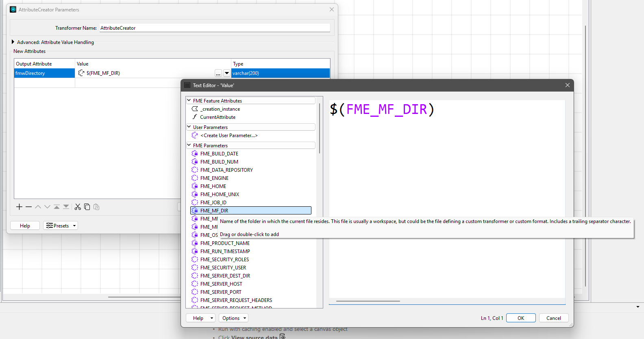Click the Ln 1, Col 1 position indicator

click(492, 318)
